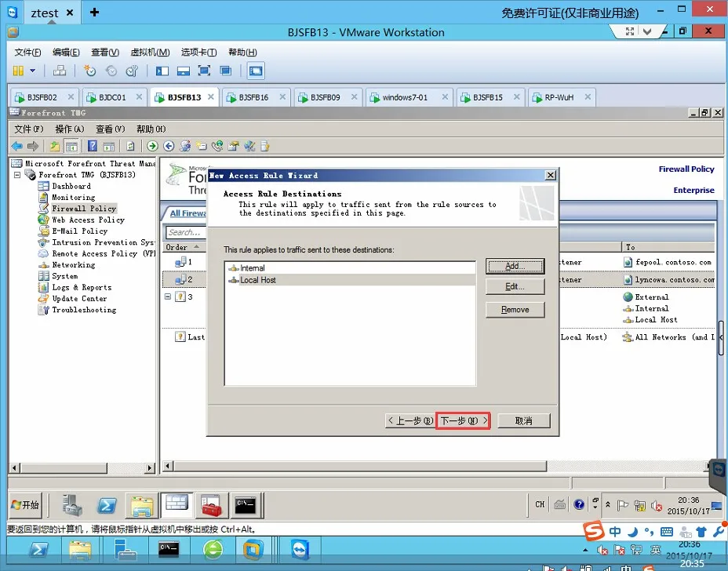
Task: Click the Remove button in the wizard
Action: (x=515, y=310)
